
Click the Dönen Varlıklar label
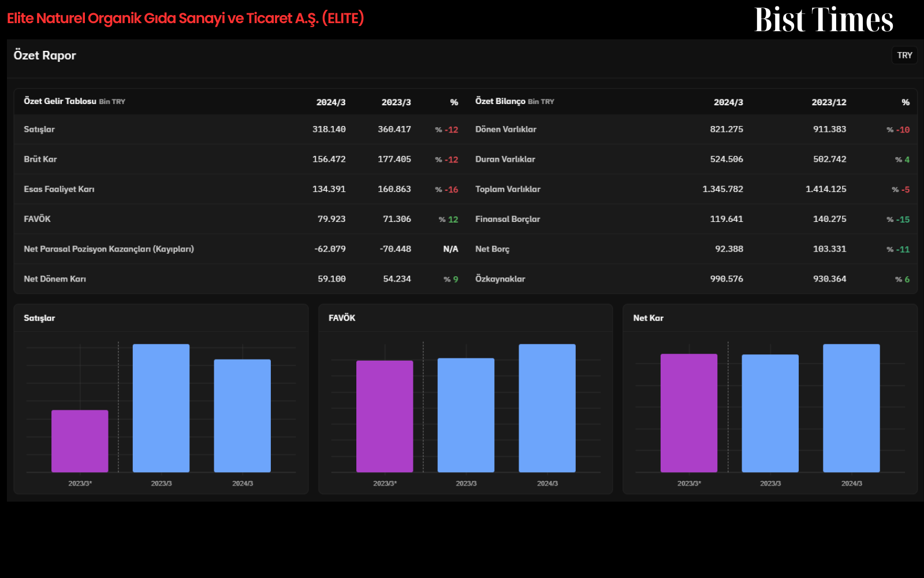pyautogui.click(x=506, y=129)
